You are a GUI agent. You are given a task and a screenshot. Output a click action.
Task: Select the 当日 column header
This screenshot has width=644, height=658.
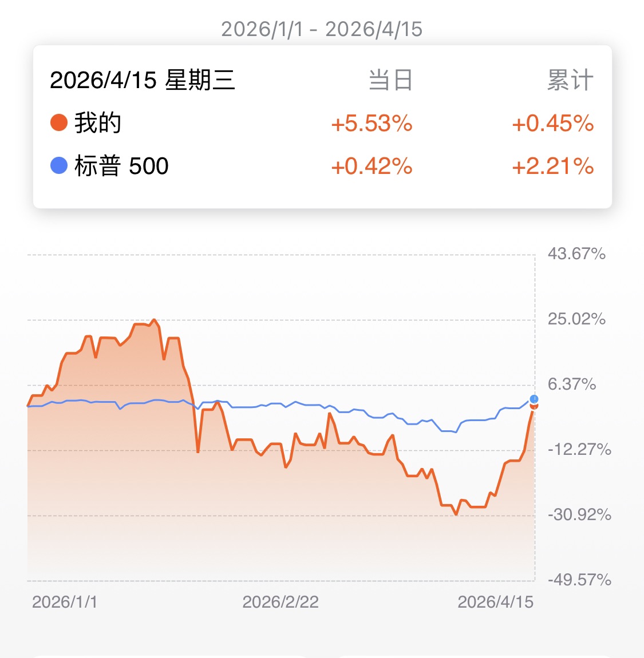390,80
